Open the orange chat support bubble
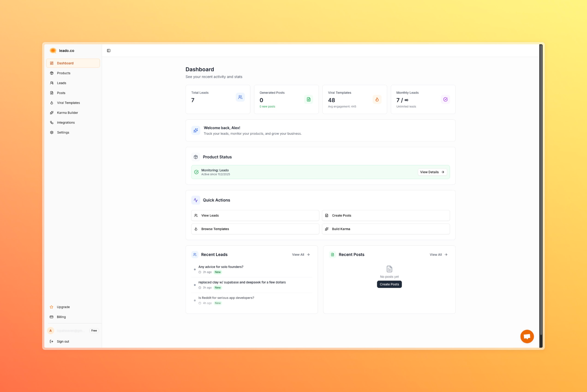Image resolution: width=587 pixels, height=392 pixels. (x=527, y=336)
